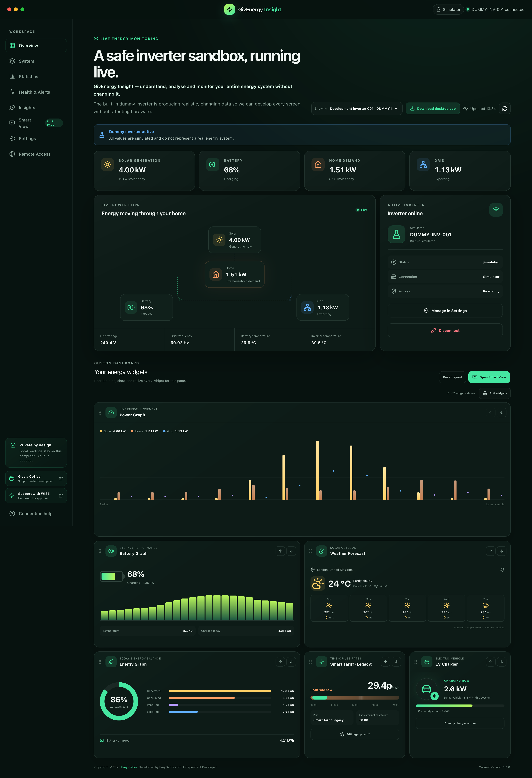Move EV Charger widget up
The height and width of the screenshot is (778, 532).
click(x=490, y=662)
